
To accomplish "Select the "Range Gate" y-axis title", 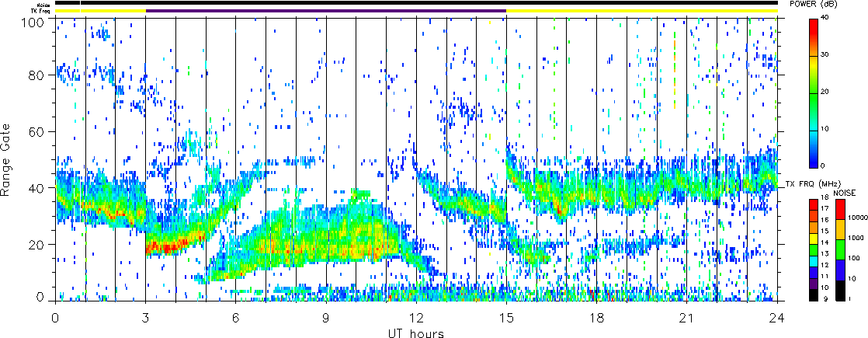I will tap(7, 160).
